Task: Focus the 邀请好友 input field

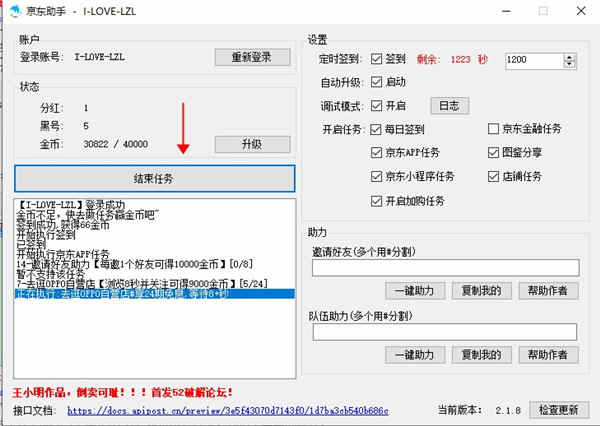Action: (x=445, y=268)
